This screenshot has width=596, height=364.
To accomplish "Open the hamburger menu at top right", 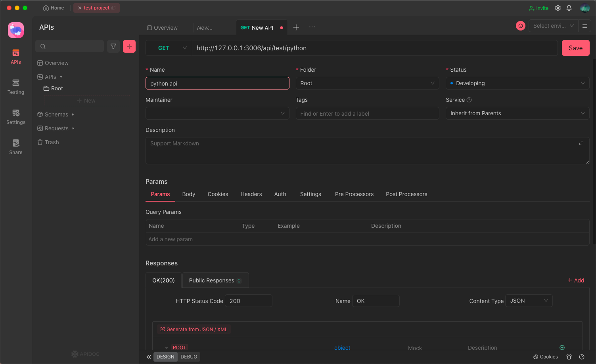I will point(585,26).
